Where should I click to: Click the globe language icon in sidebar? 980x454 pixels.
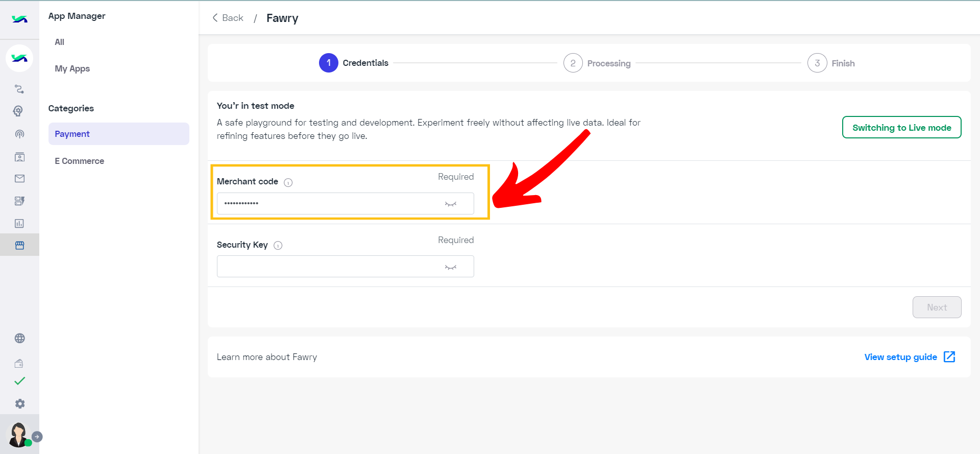pyautogui.click(x=19, y=338)
